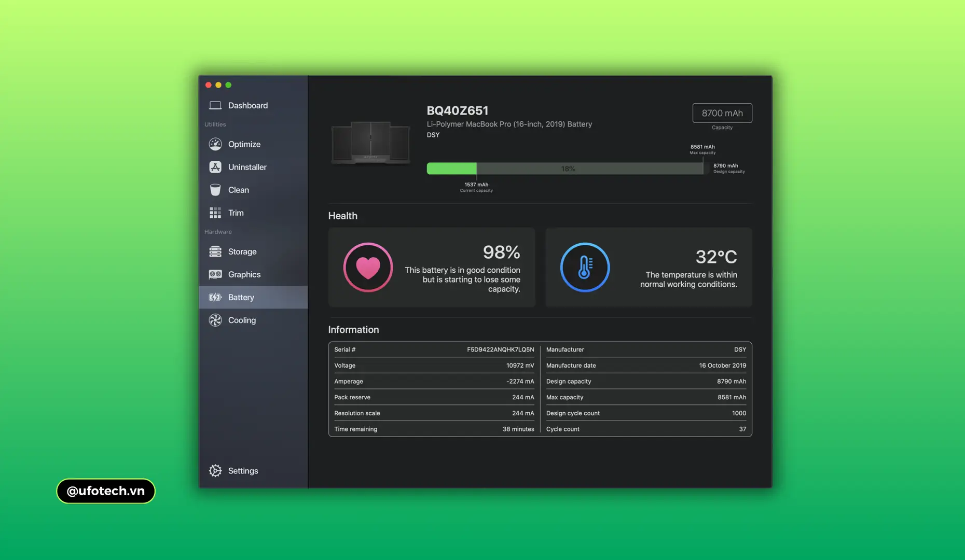
Task: Click the blue thermometer temperature icon
Action: coord(585,268)
